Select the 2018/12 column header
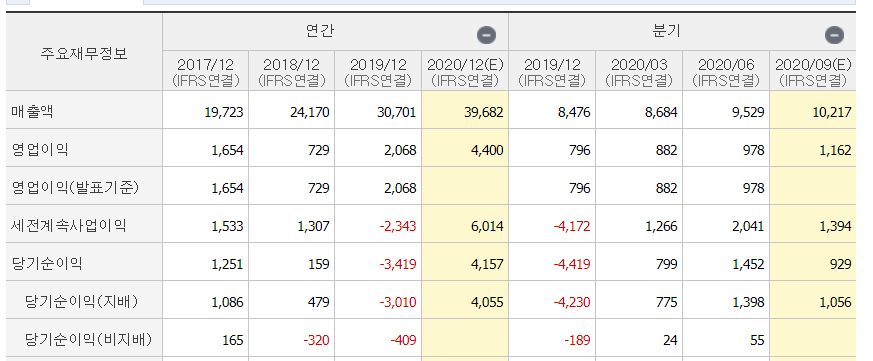 point(292,72)
